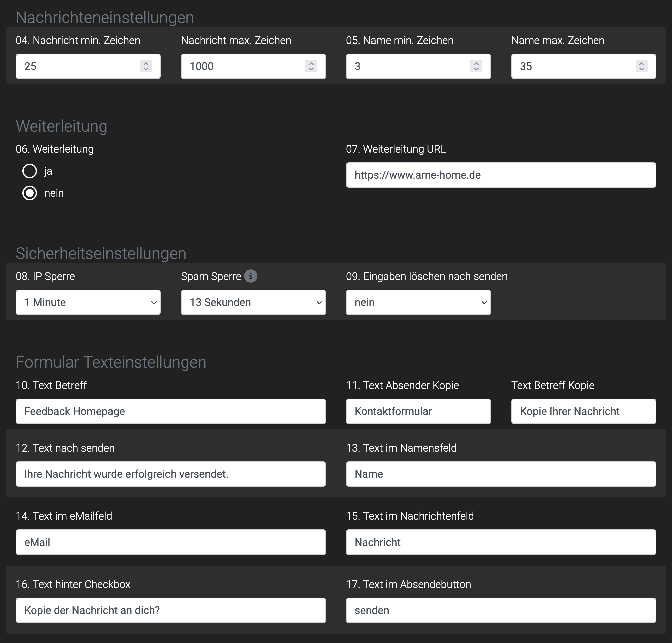Focus the Text im Namensfeld input
672x643 pixels.
point(501,474)
